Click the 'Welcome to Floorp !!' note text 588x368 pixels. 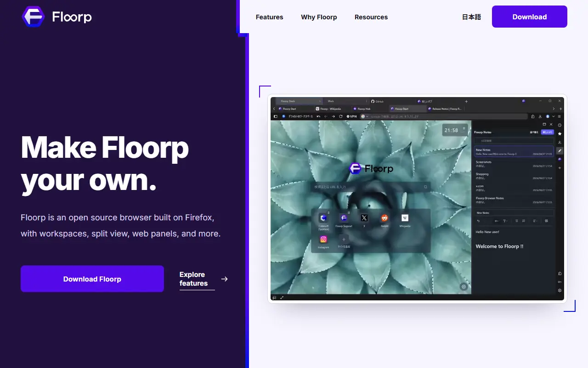click(x=499, y=246)
